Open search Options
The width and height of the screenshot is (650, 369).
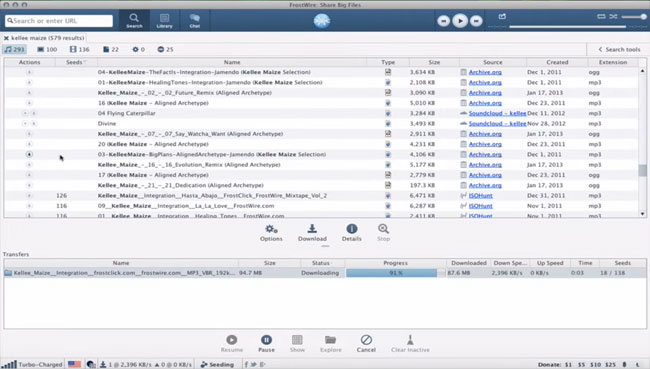click(x=271, y=233)
